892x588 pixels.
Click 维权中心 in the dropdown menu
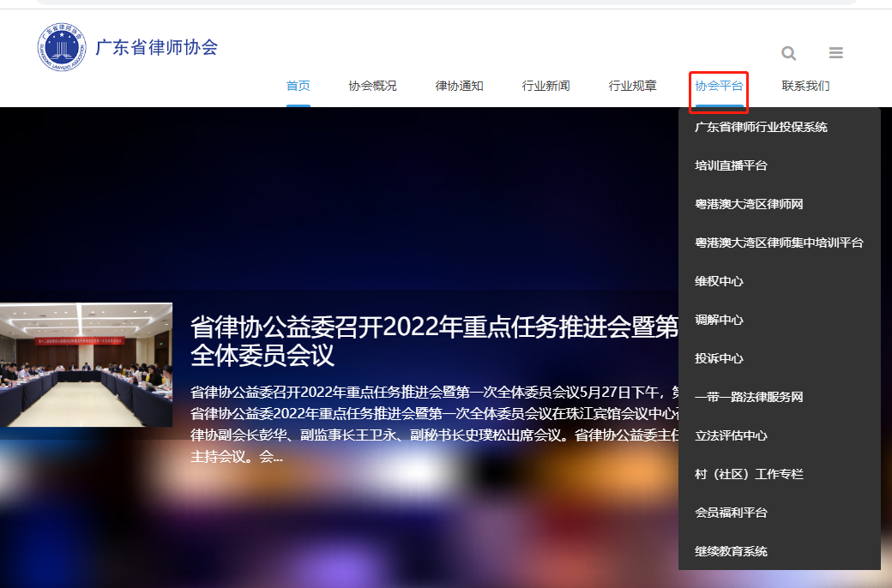click(x=719, y=281)
